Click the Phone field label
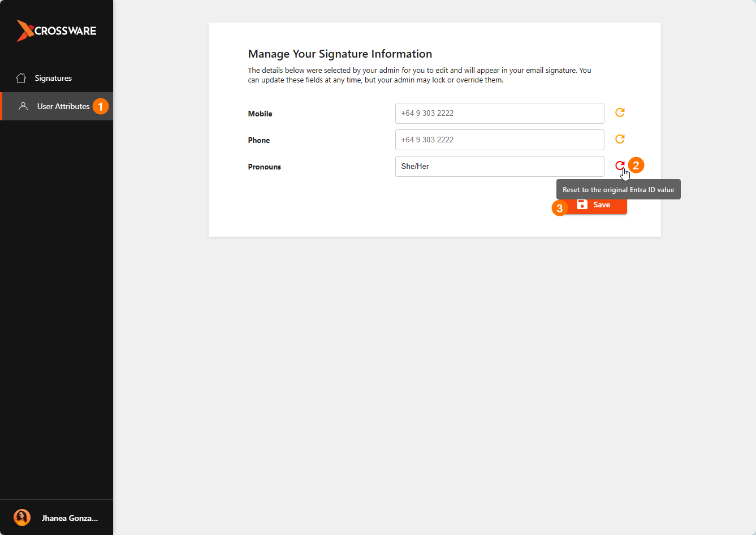 (259, 140)
